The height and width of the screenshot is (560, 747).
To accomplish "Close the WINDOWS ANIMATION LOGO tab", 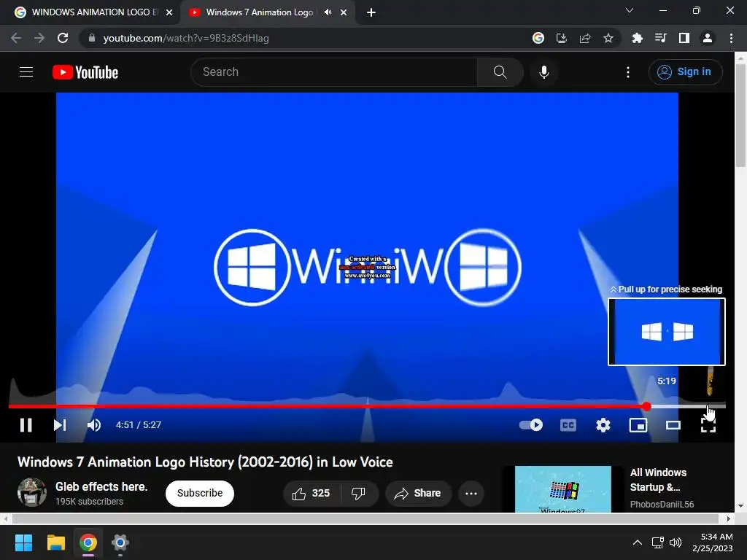I will pos(169,12).
